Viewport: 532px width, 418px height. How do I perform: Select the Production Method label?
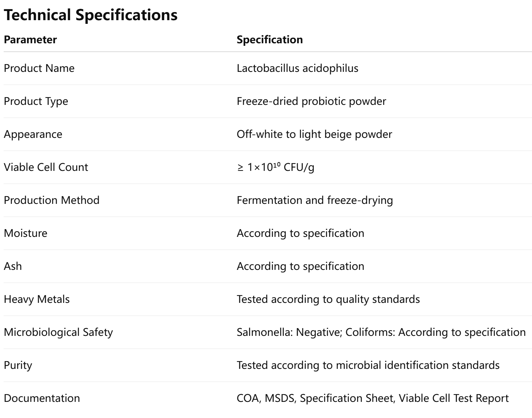point(52,200)
